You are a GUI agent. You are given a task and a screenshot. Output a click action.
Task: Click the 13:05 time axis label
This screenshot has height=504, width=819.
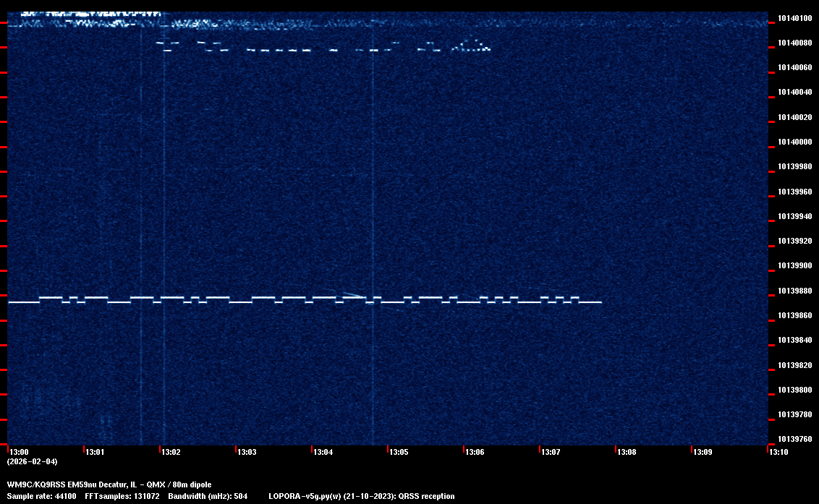pyautogui.click(x=399, y=452)
